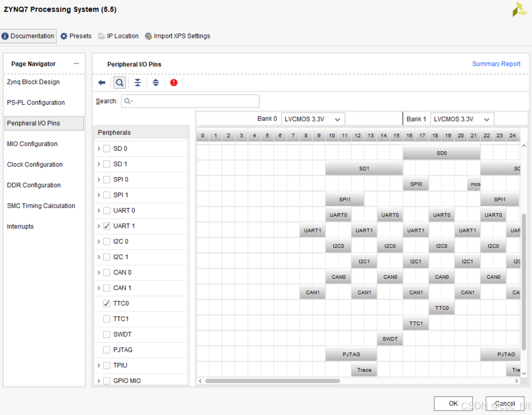Screen dimensions: 532x415
Task: Click the Collapse All toolbar icon
Action: point(138,83)
